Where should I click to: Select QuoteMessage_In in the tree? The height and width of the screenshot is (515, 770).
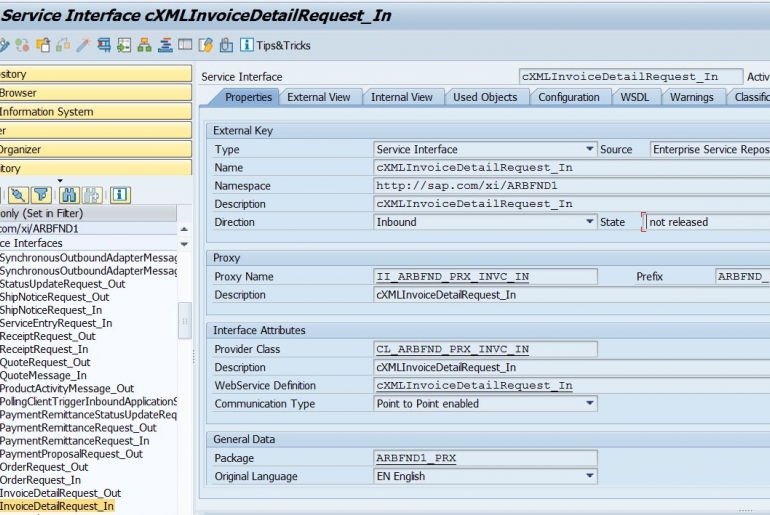[43, 376]
